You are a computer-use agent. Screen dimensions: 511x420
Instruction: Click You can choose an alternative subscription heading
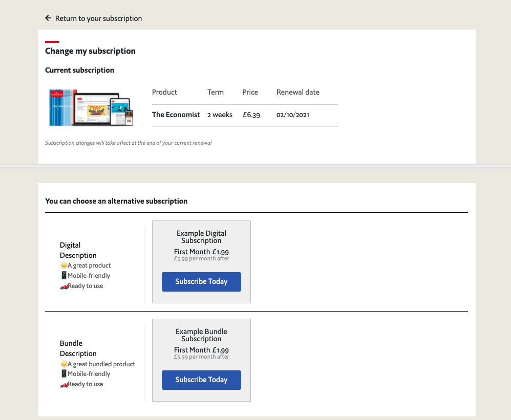116,201
